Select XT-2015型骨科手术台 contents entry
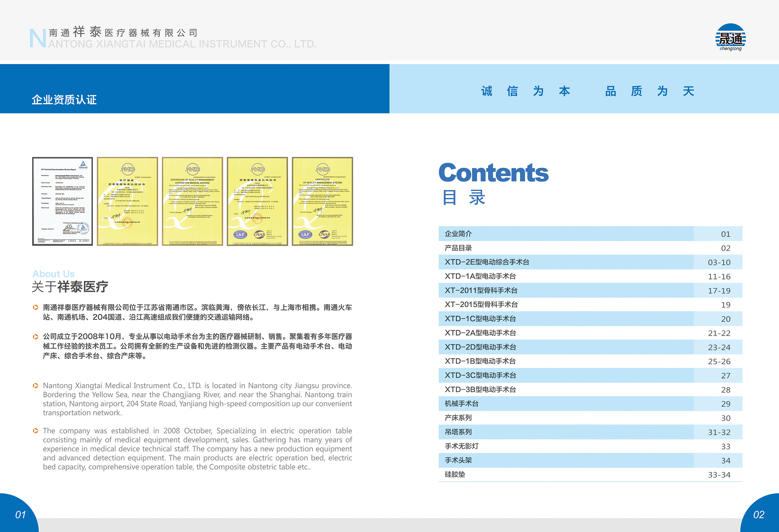779x532 pixels. tap(590, 304)
